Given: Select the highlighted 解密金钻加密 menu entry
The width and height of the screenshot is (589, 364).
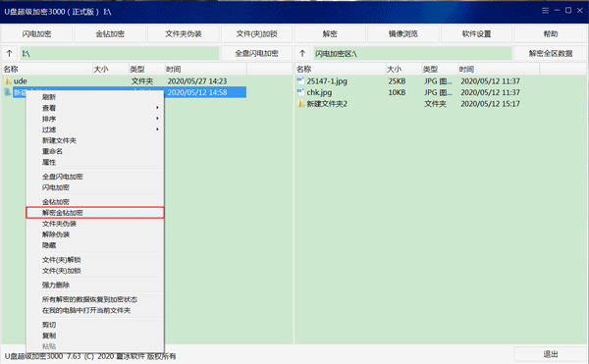Looking at the screenshot, I should click(95, 212).
